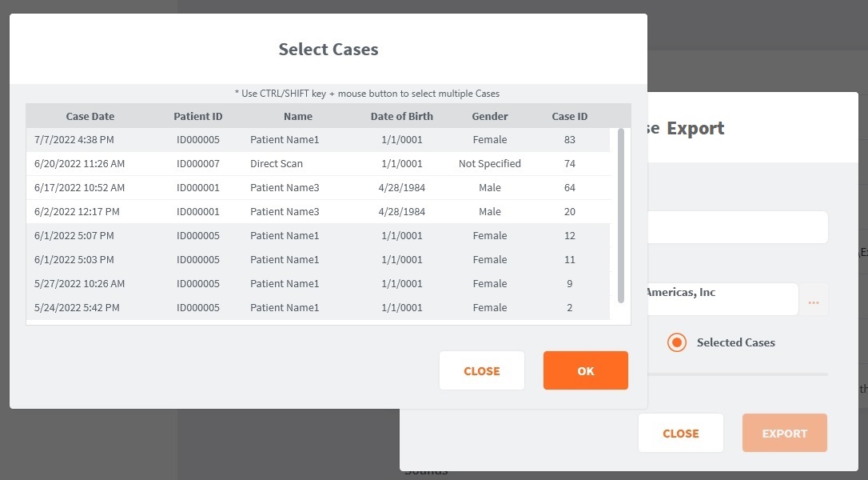This screenshot has height=480, width=868.
Task: Select the Direct Scan case row
Action: [320, 163]
